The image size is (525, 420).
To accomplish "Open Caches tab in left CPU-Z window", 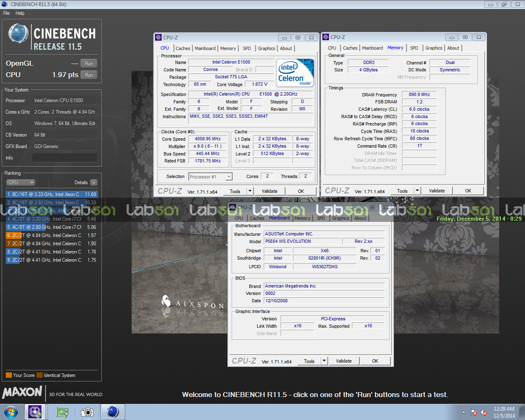I will tap(183, 48).
